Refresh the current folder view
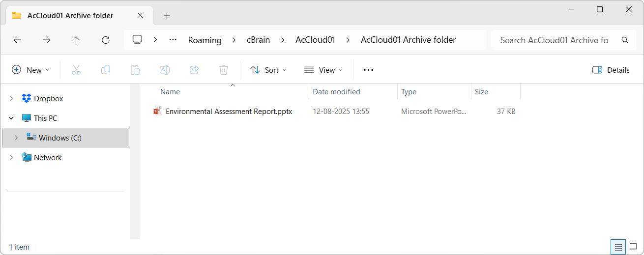 coord(105,40)
